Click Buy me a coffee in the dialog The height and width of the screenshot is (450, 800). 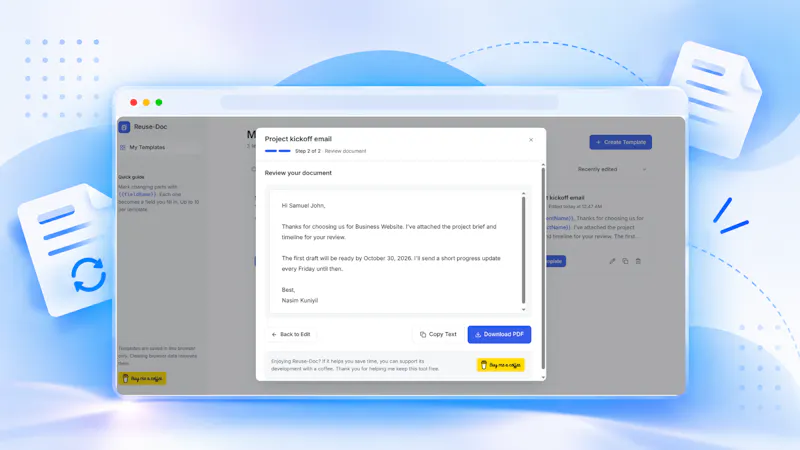coord(501,365)
